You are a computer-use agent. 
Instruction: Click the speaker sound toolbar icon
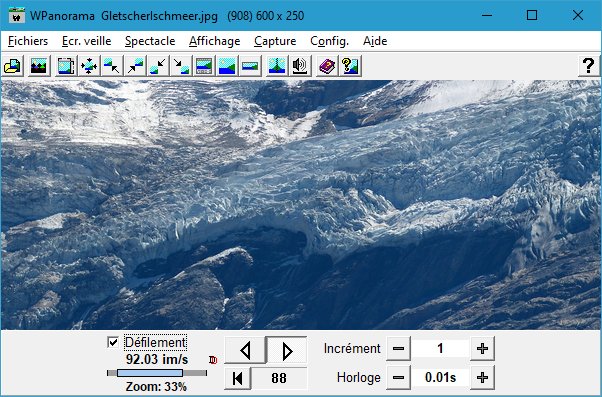coord(300,66)
